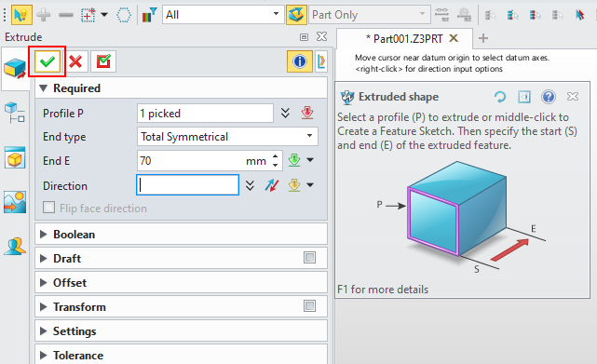The width and height of the screenshot is (597, 364).
Task: Click the orange chevron panel icon
Action: 321,61
